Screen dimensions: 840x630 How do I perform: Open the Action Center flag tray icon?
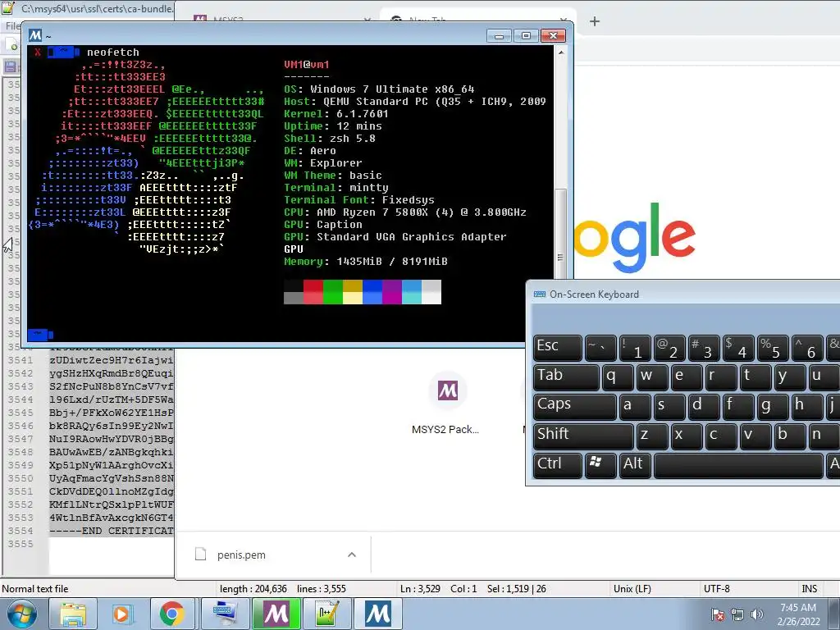click(718, 614)
